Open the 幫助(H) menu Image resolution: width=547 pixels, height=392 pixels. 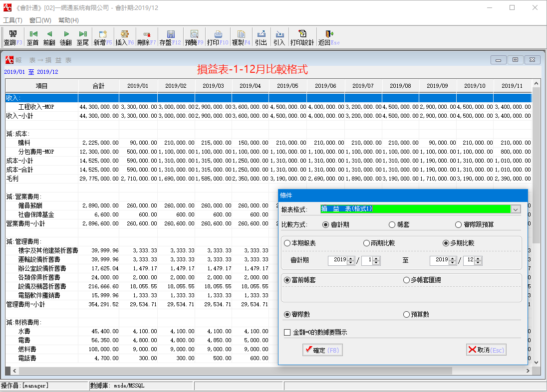click(x=67, y=20)
